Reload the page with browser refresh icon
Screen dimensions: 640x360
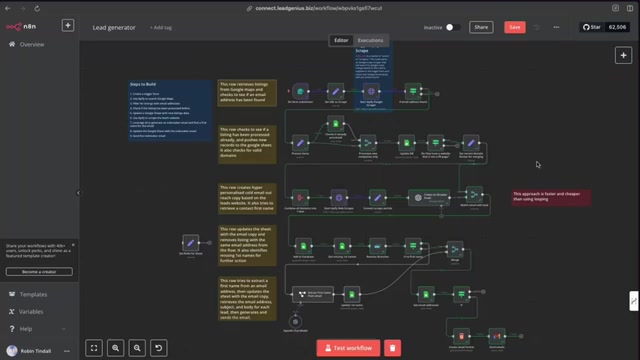point(37,8)
